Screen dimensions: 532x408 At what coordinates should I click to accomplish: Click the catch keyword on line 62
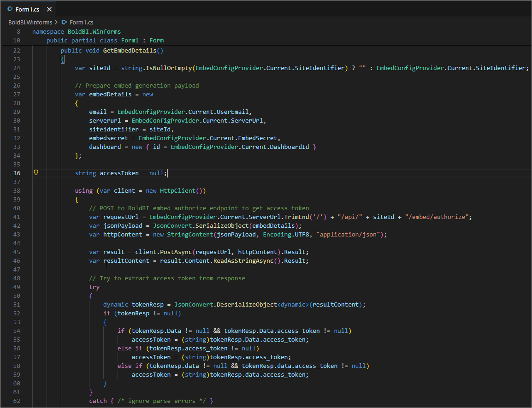98,401
